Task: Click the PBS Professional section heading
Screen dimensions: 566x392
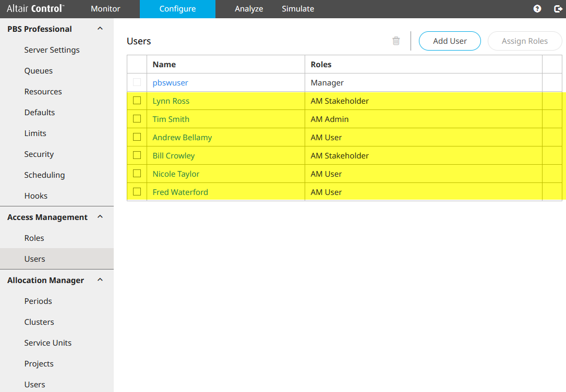Action: 40,29
